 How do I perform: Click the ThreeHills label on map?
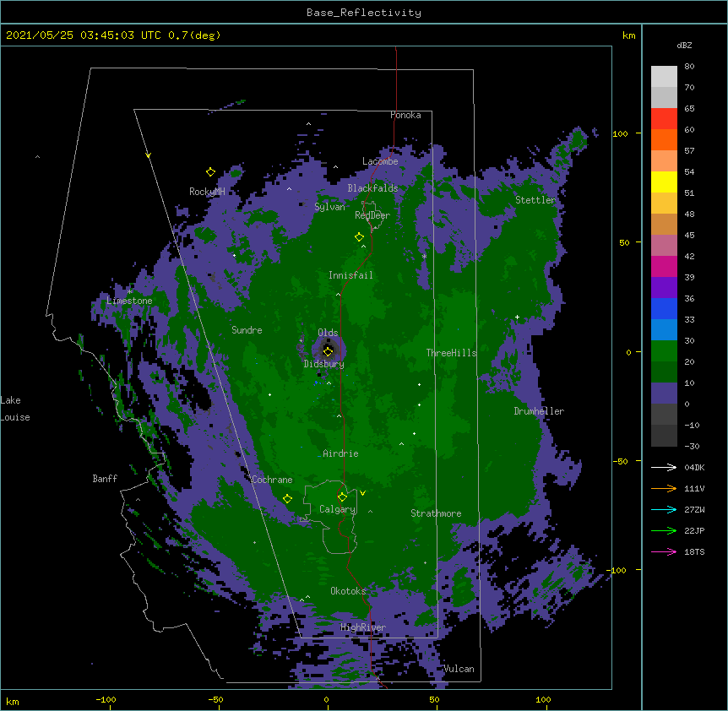(x=451, y=353)
